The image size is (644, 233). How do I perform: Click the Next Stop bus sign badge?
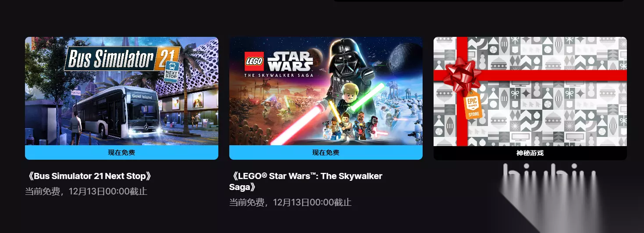171,71
